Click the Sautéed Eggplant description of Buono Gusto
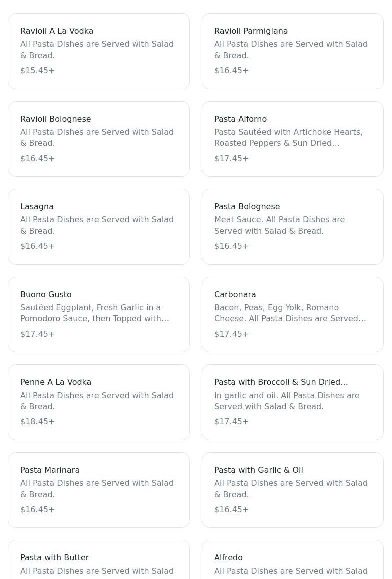The height and width of the screenshot is (579, 392). pos(95,313)
